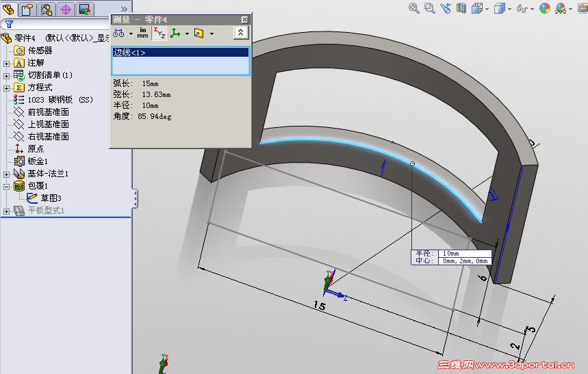Expand the 方程式 equations node
This screenshot has height=374, width=588.
tap(6, 88)
